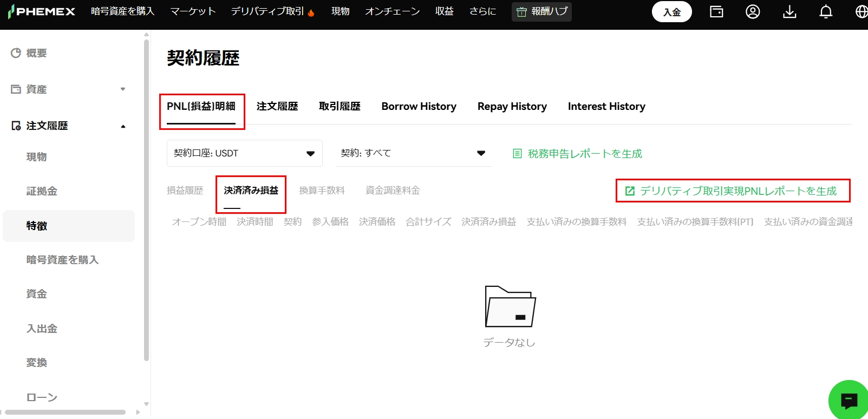Click デリバティブ取引実現PNLレポートを生成 link

tap(739, 191)
